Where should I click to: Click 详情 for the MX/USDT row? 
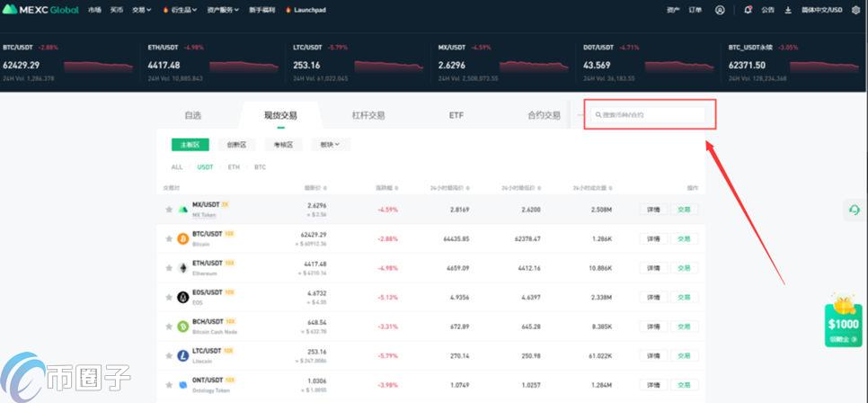coord(653,210)
